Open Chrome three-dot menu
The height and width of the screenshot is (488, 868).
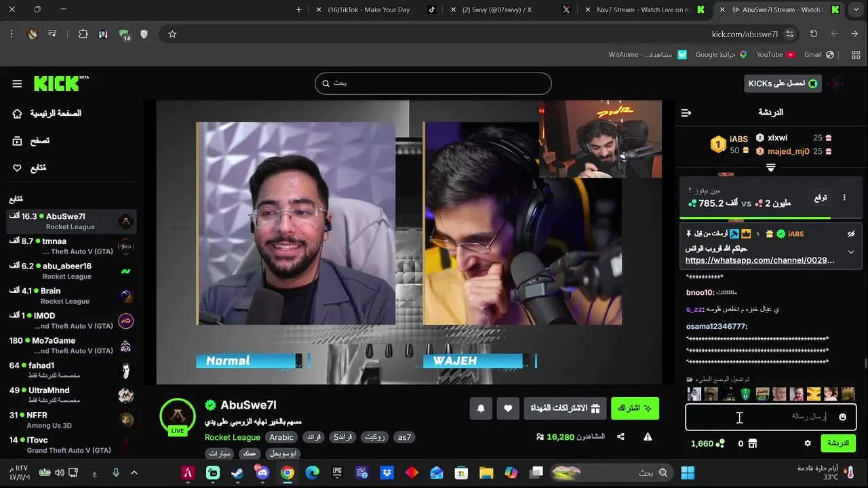(12, 34)
